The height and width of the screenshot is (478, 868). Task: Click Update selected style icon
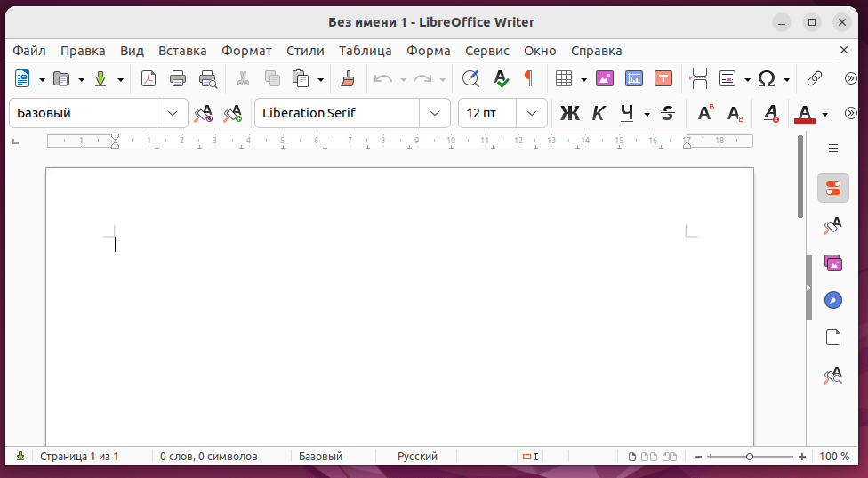click(203, 113)
